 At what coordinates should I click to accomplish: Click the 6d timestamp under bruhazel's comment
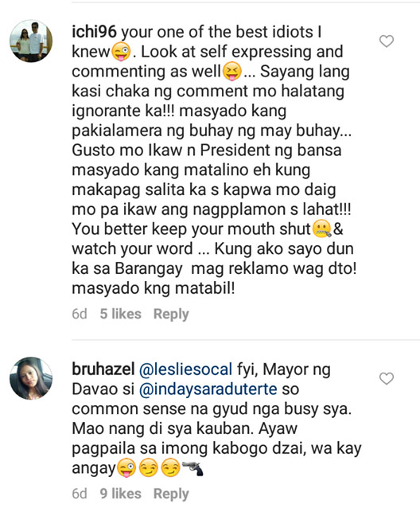pyautogui.click(x=80, y=494)
